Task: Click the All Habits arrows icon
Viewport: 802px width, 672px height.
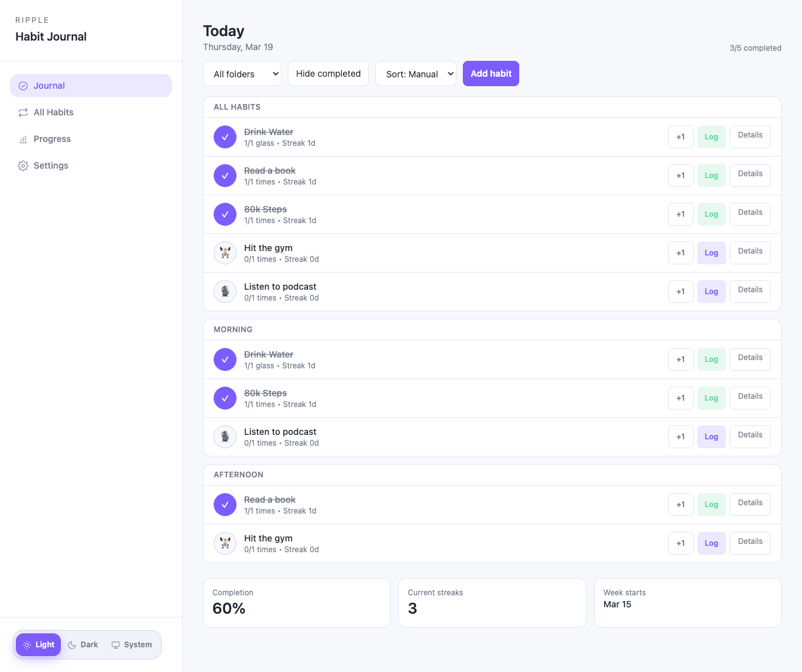Action: click(x=23, y=112)
